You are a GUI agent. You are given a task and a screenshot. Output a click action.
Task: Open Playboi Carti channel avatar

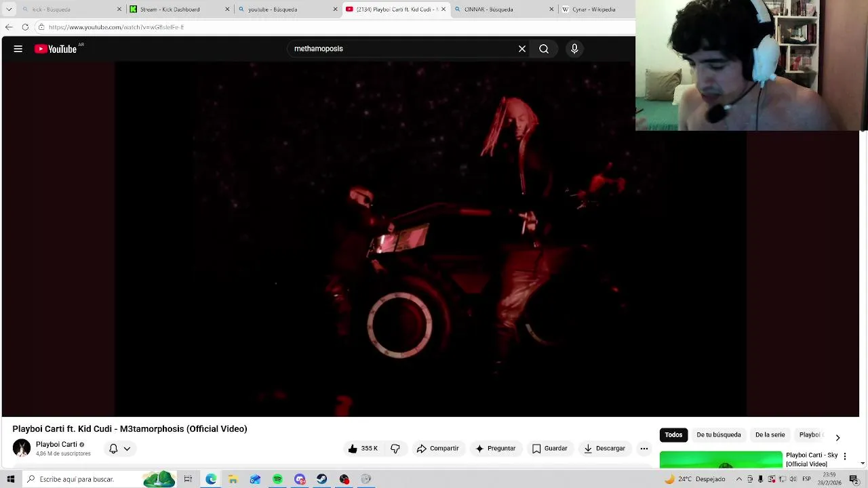tap(22, 448)
